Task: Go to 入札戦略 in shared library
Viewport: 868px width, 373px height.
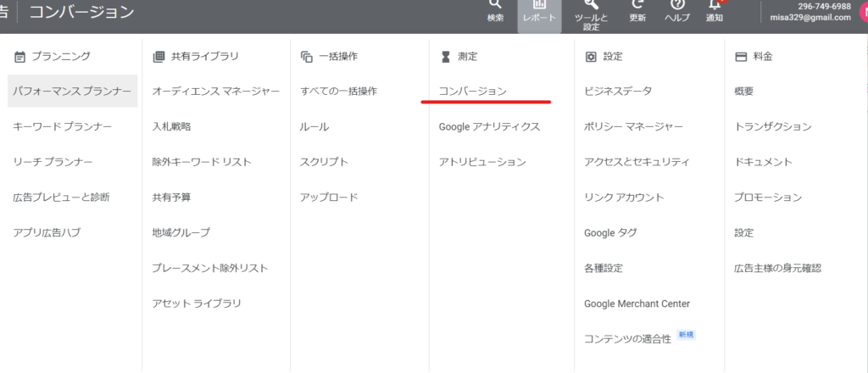Action: (171, 126)
